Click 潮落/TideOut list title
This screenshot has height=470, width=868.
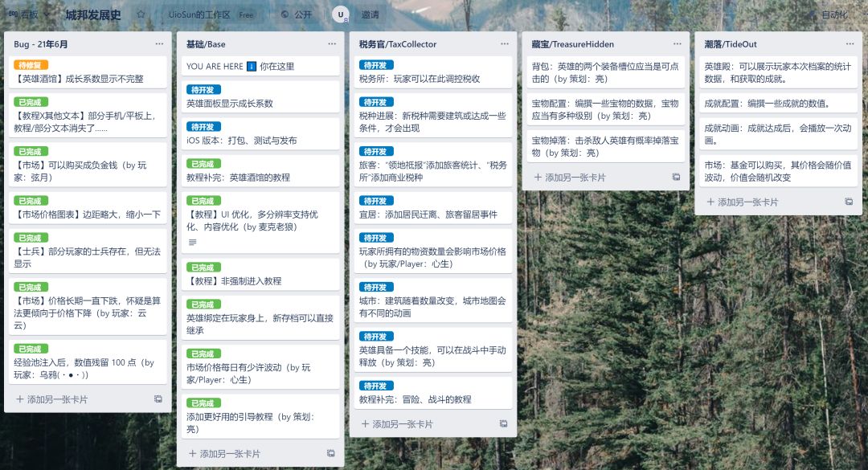tap(730, 44)
